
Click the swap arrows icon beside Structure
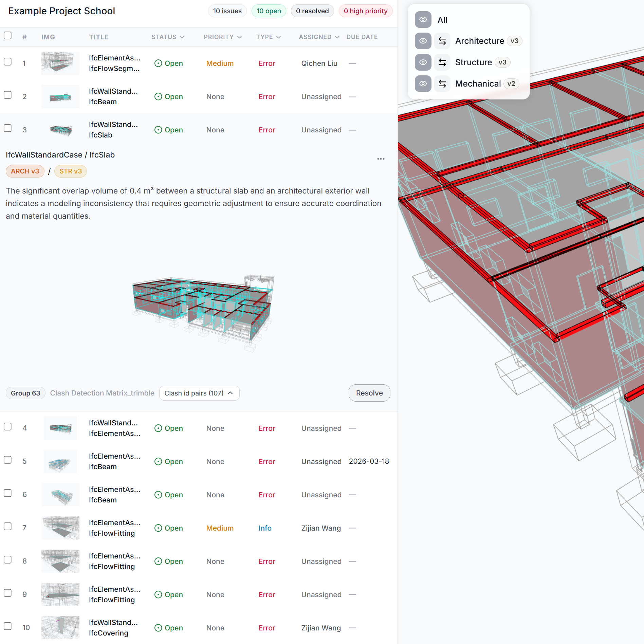click(442, 62)
